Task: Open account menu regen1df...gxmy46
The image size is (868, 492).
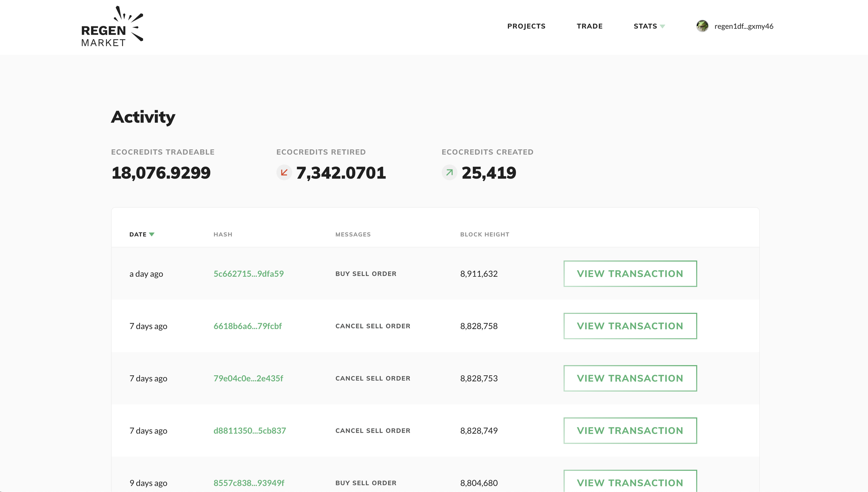Action: [744, 26]
